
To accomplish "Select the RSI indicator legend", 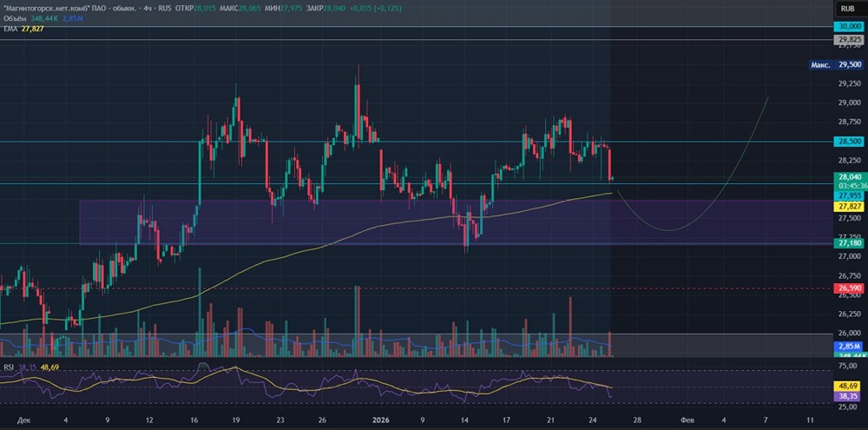I will coord(9,367).
